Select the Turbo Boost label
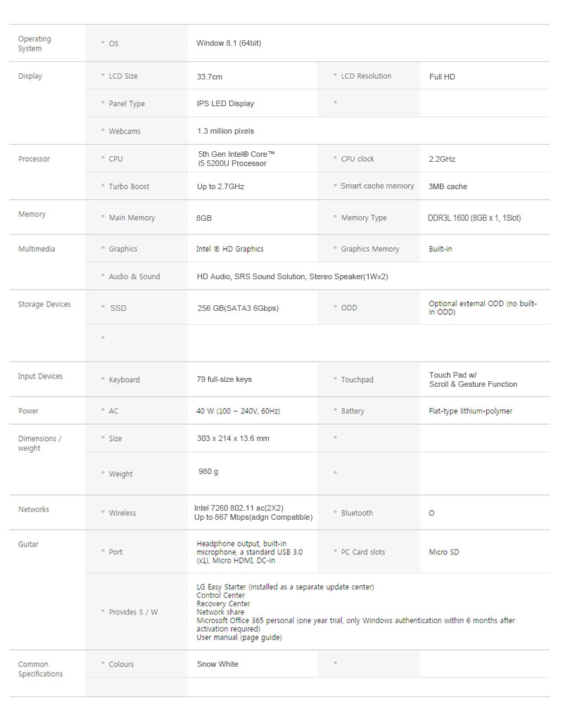Image resolution: width=563 pixels, height=728 pixels. point(129,186)
